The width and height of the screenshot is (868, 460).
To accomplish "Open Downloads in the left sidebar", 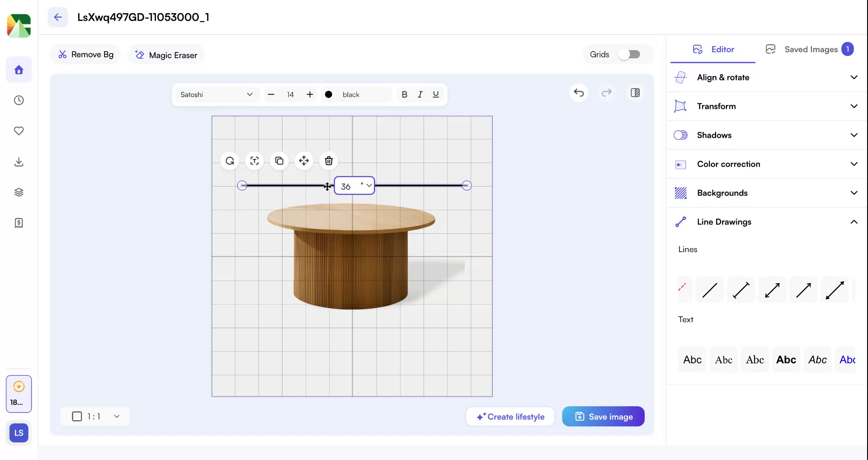I will [19, 162].
